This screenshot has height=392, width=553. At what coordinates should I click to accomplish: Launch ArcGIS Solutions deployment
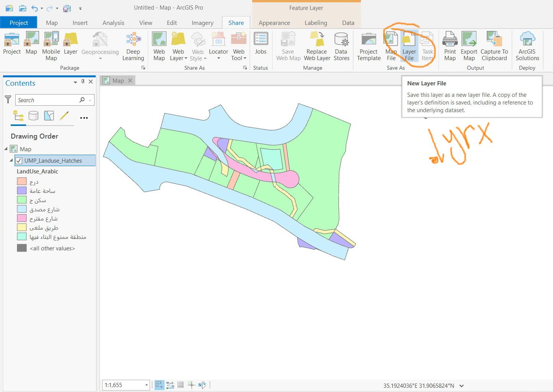coord(527,46)
